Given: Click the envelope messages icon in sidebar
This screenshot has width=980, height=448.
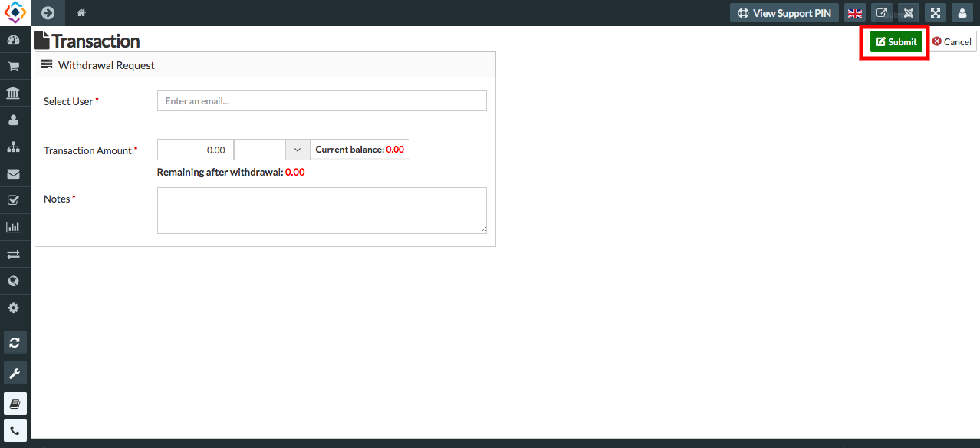Looking at the screenshot, I should coord(15,173).
